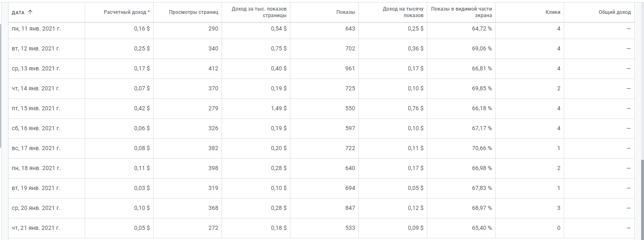
Task: Click the 70,66 % viewability cell
Action: tap(482, 148)
